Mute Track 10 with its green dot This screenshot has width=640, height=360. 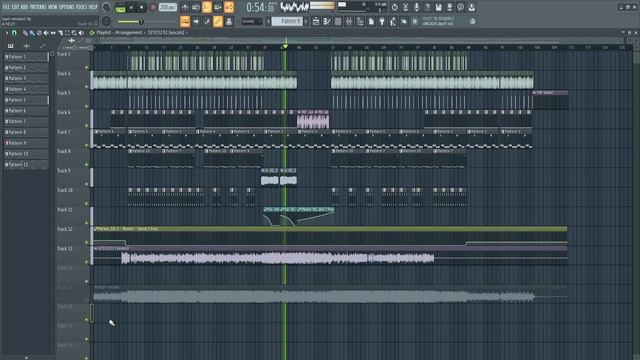point(87,203)
